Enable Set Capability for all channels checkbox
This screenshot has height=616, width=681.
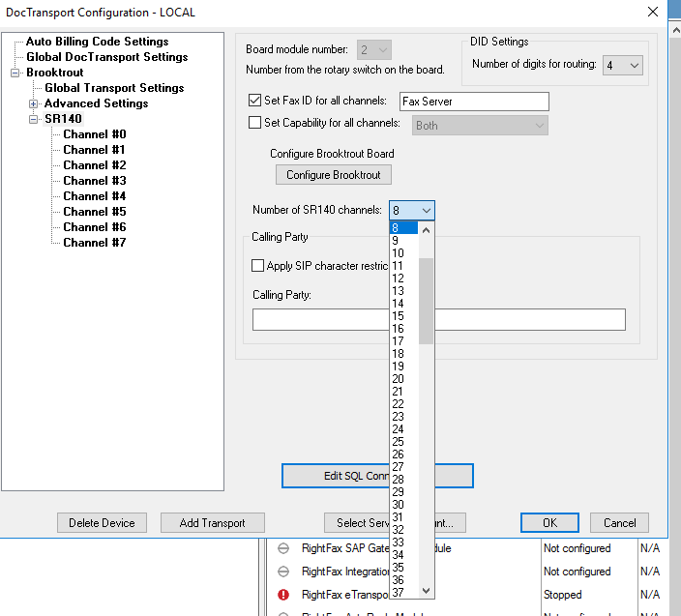(255, 124)
